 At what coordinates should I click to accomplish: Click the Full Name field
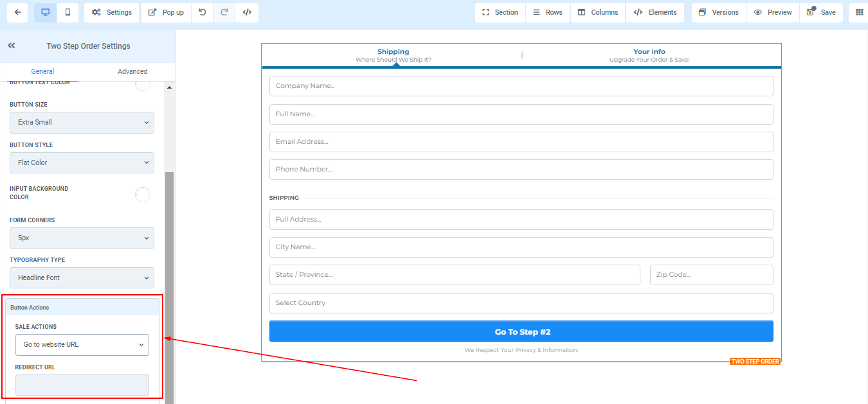tap(521, 114)
